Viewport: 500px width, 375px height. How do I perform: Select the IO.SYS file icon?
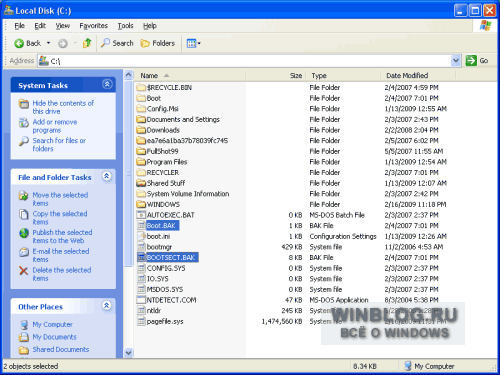141,279
